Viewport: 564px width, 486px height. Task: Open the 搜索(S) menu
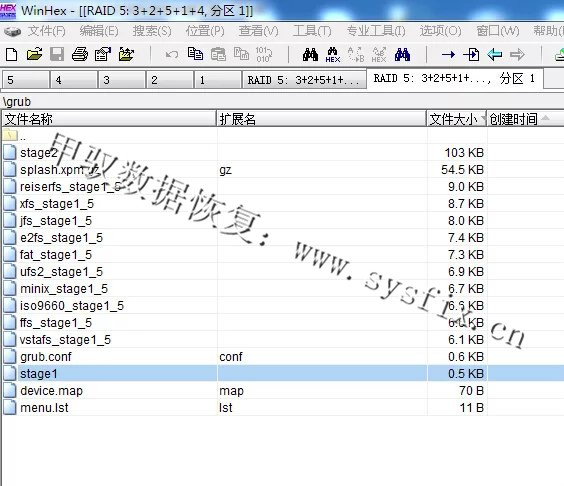click(152, 31)
